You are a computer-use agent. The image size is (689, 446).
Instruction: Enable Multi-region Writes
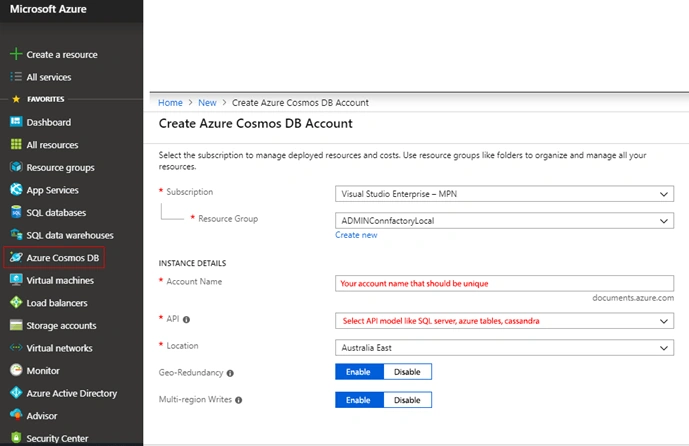[x=359, y=400]
